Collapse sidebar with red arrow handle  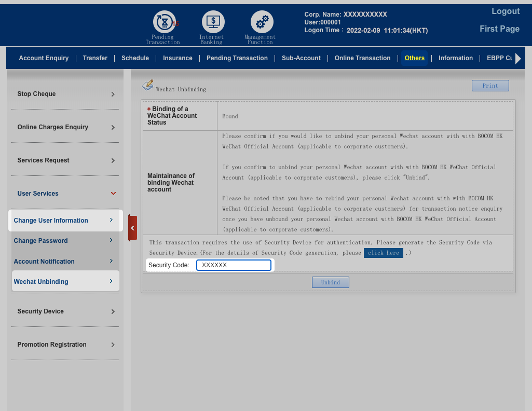point(132,228)
